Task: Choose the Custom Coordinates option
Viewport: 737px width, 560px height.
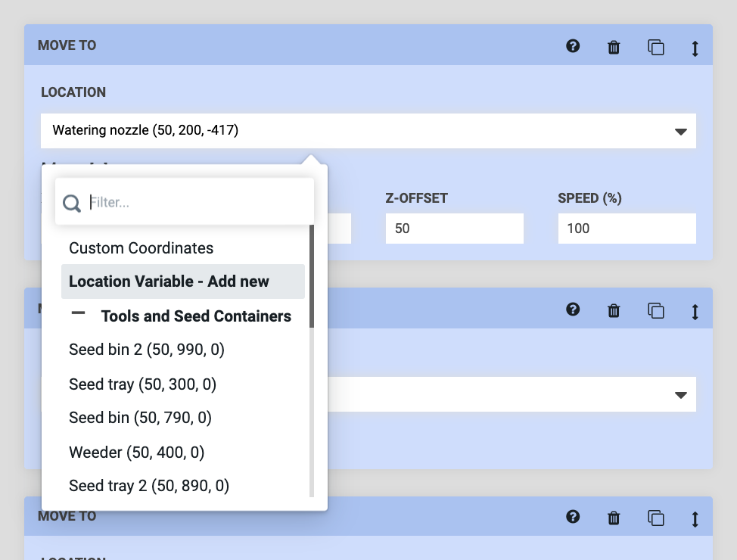Action: [141, 247]
